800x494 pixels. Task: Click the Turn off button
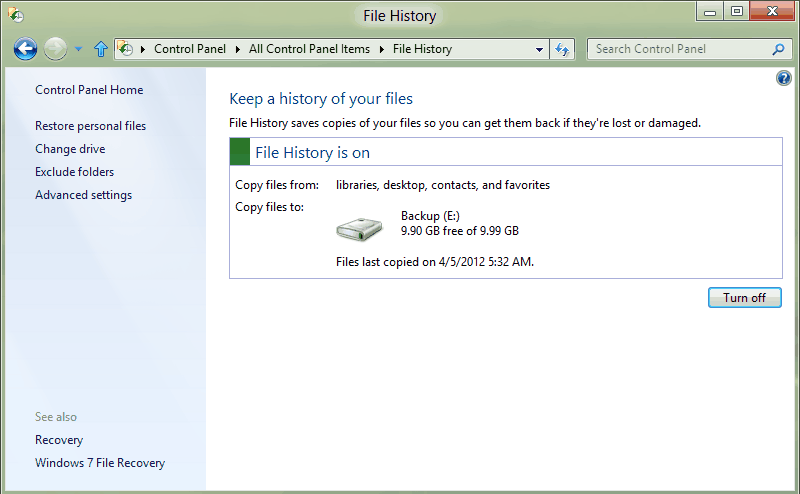click(744, 298)
